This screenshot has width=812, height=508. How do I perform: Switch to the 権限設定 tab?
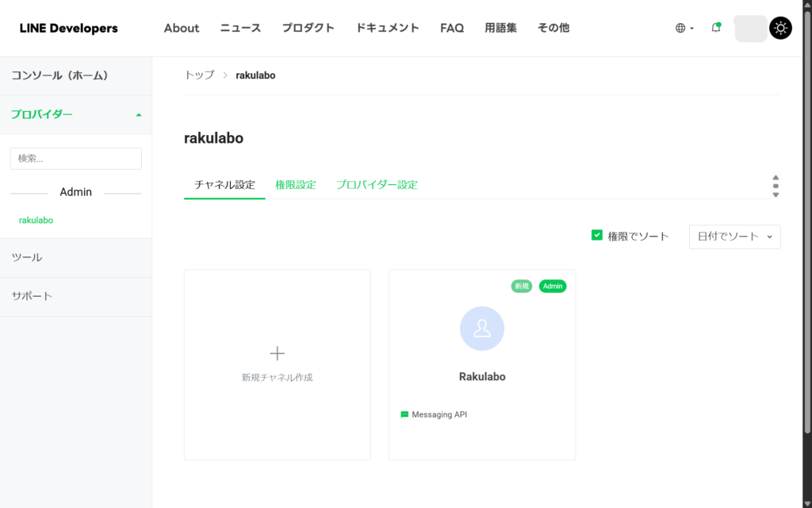click(x=295, y=184)
